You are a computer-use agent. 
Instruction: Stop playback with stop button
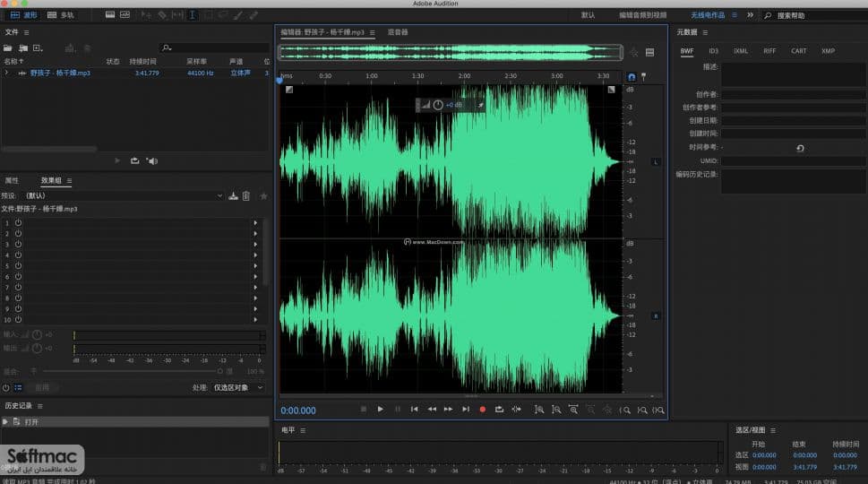coord(363,410)
